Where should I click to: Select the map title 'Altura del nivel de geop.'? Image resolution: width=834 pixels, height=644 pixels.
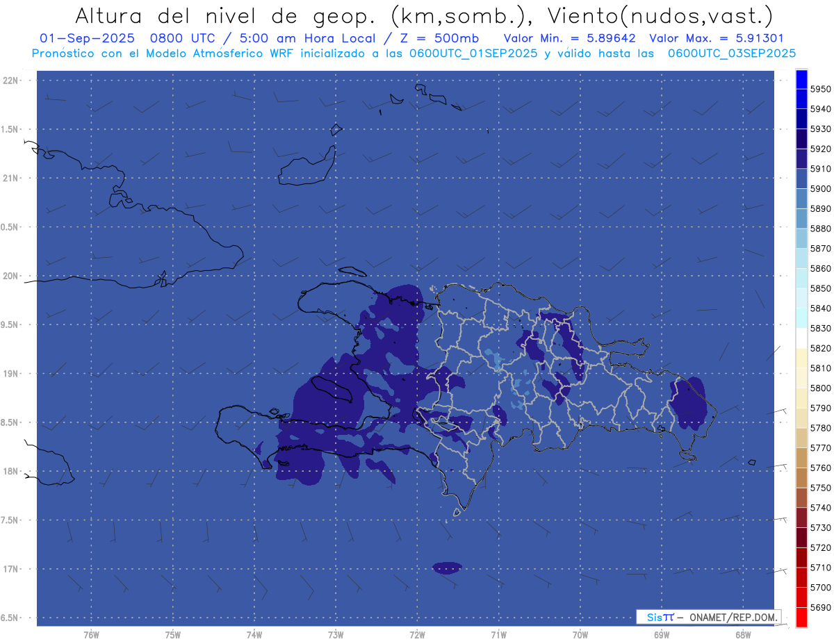click(224, 15)
